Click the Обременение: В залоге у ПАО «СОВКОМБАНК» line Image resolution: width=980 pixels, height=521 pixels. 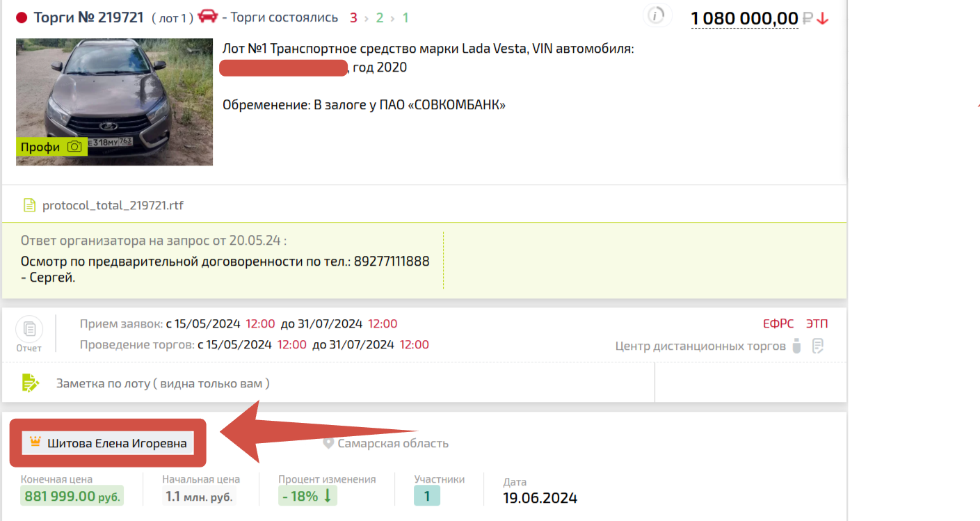pyautogui.click(x=364, y=105)
